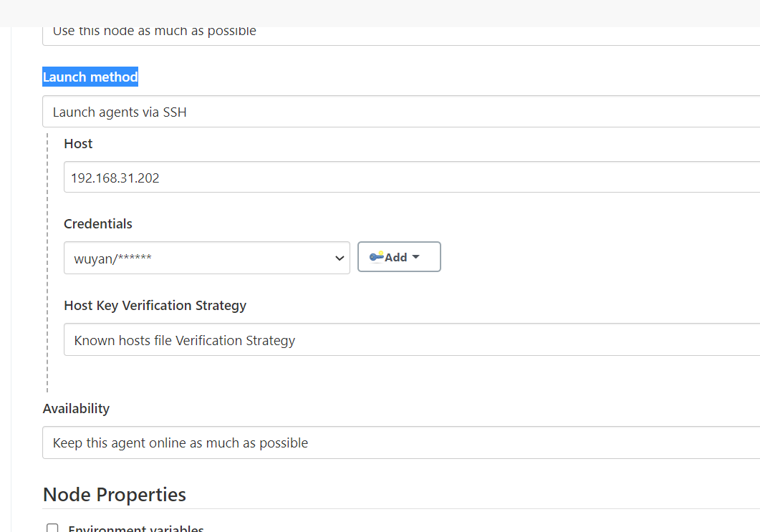760x532 pixels.
Task: Click the highlighted Launch method label
Action: point(90,77)
